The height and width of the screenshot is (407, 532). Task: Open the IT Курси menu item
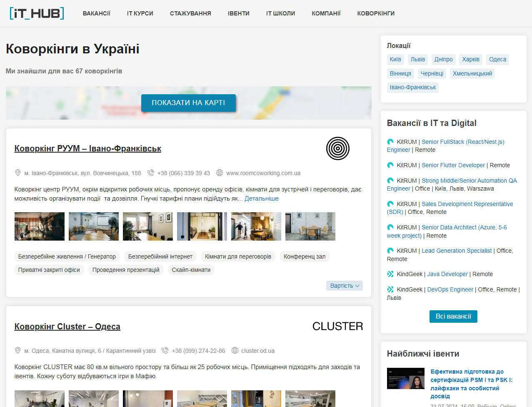click(140, 13)
